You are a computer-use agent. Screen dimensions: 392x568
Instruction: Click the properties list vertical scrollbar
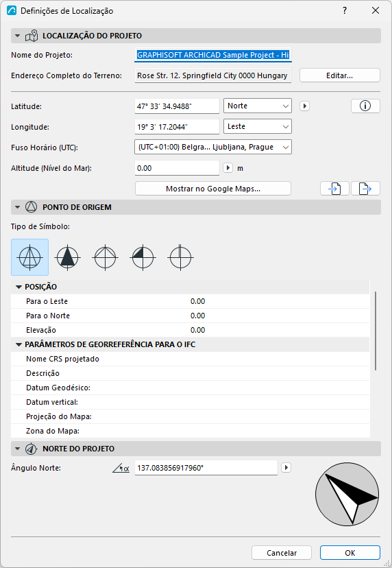376,331
